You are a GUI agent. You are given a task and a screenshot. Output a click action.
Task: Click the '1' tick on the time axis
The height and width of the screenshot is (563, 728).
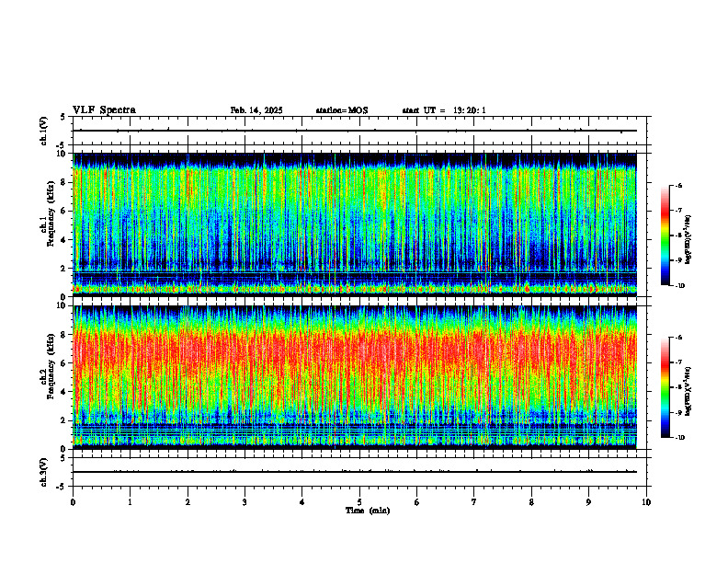pyautogui.click(x=131, y=502)
